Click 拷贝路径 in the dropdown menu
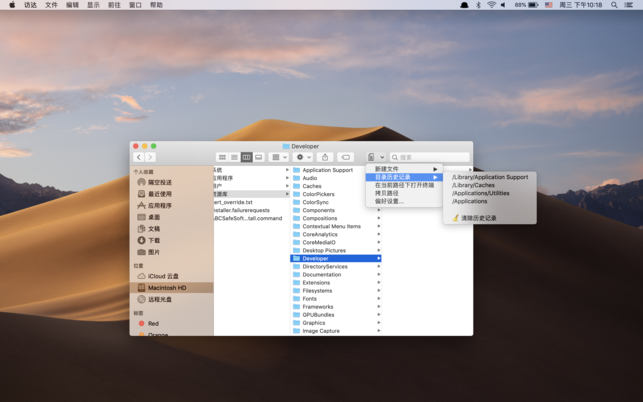This screenshot has height=402, width=643. click(386, 193)
